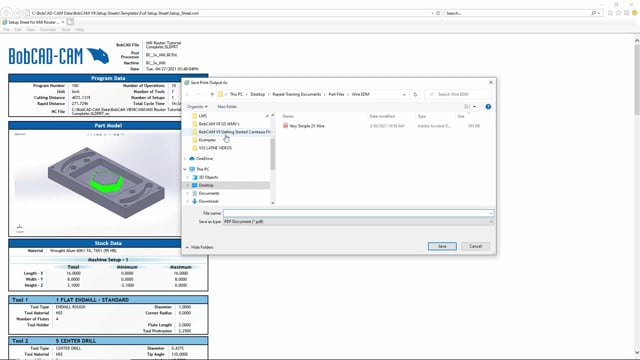
Task: Click the 3D part model image
Action: (107, 182)
